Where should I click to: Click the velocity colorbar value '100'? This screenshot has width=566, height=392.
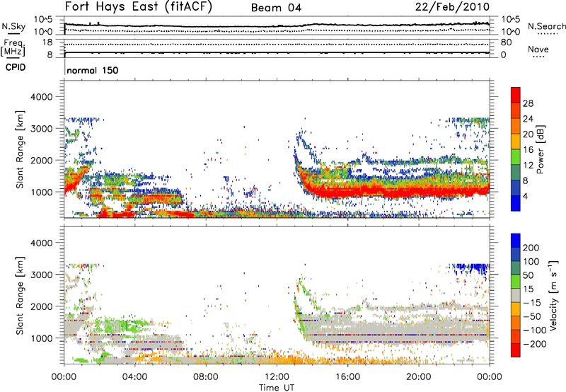[531, 261]
